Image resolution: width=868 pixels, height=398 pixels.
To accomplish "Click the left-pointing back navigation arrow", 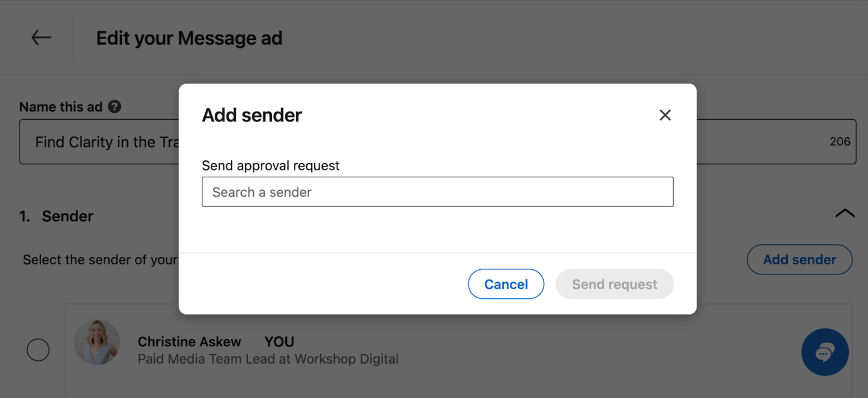I will tap(40, 37).
